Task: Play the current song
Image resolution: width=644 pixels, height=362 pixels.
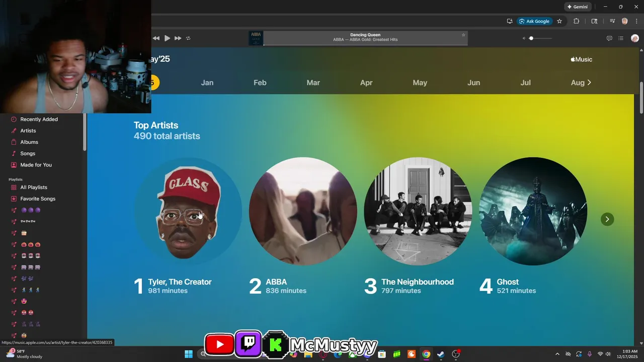Action: (x=167, y=38)
